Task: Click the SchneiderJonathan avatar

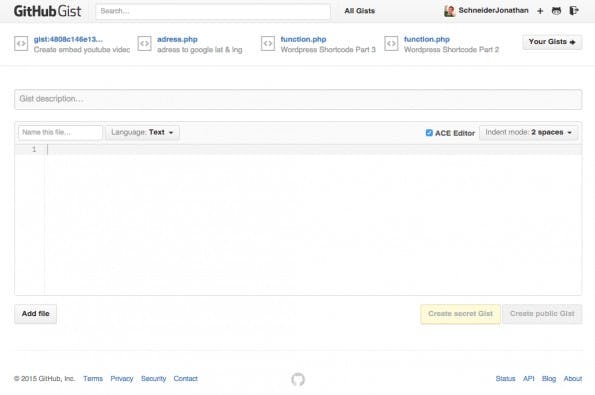Action: (449, 11)
